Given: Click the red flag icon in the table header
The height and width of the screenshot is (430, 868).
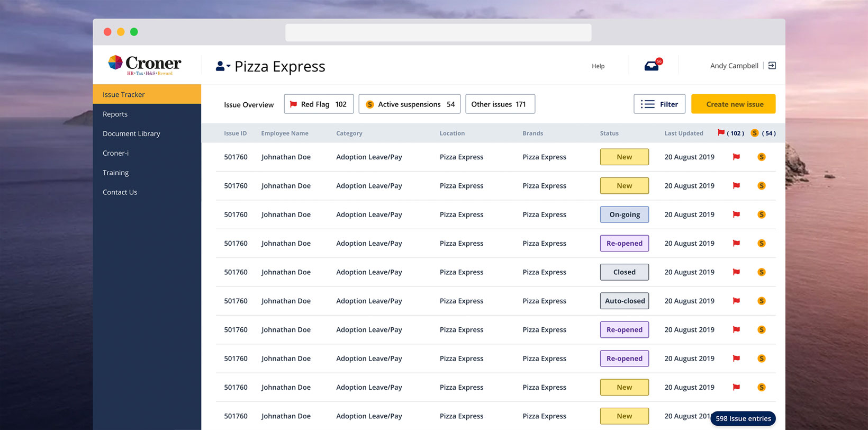Looking at the screenshot, I should (721, 132).
